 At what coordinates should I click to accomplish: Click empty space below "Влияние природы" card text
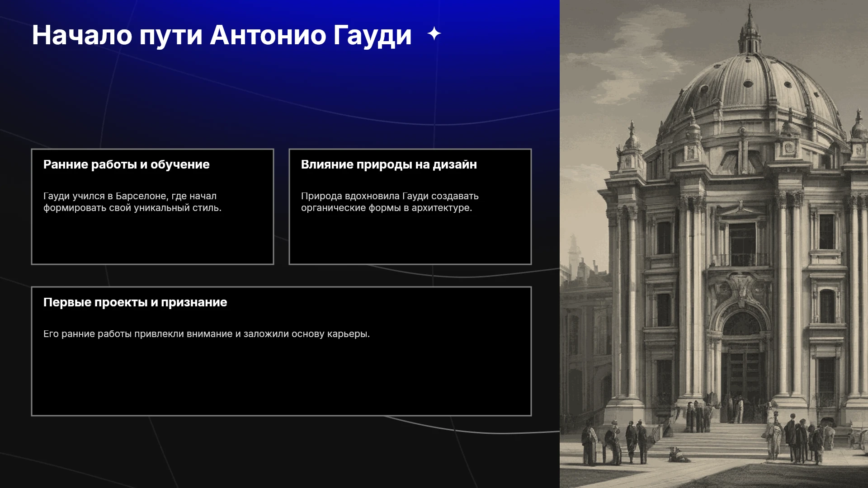click(410, 239)
